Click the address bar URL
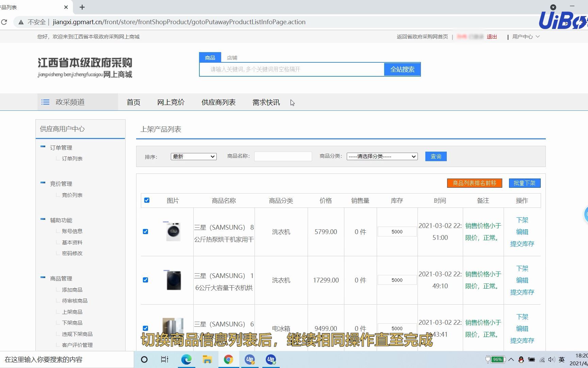The width and height of the screenshot is (588, 368). click(x=179, y=22)
